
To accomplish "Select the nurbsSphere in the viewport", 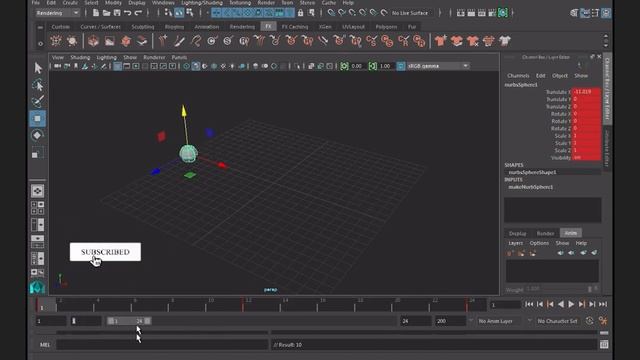I will coord(188,153).
